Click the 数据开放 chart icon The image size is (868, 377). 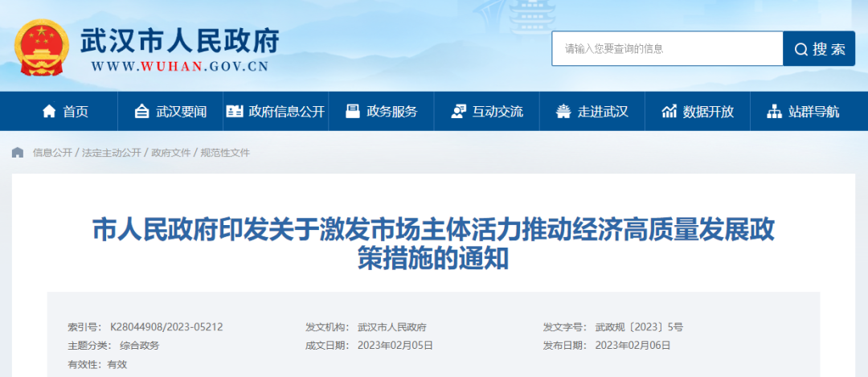click(669, 112)
